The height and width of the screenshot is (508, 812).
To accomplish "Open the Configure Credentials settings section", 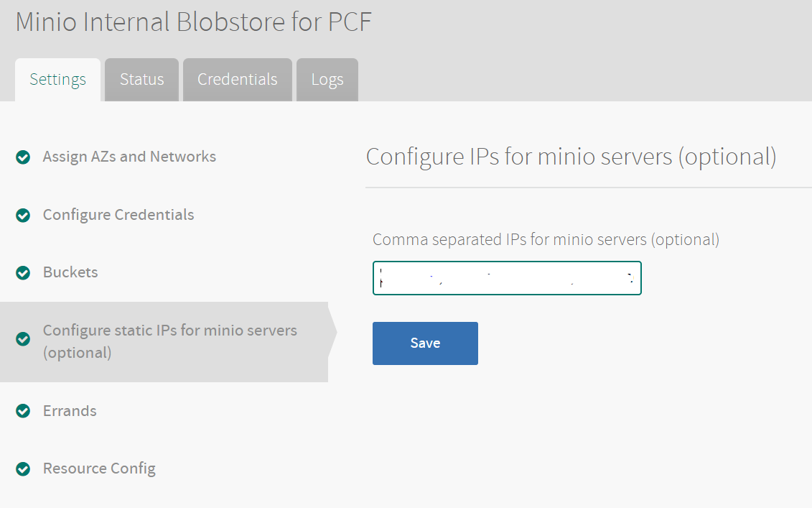I will click(118, 214).
